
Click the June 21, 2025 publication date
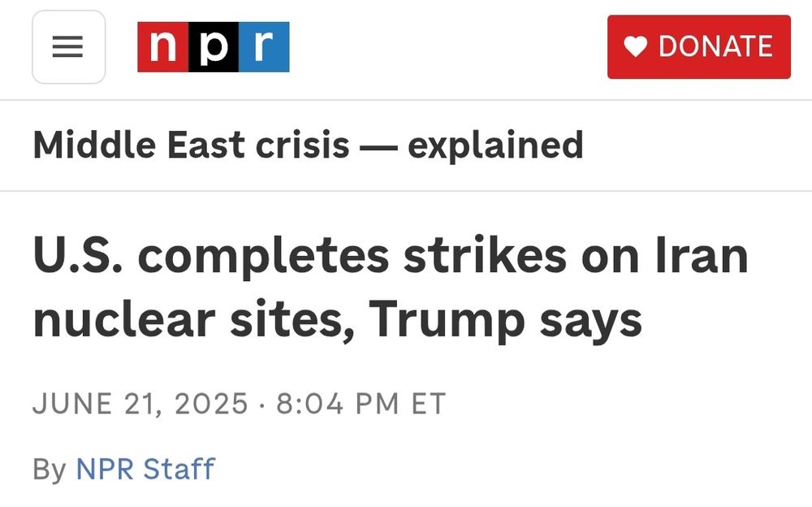(140, 404)
